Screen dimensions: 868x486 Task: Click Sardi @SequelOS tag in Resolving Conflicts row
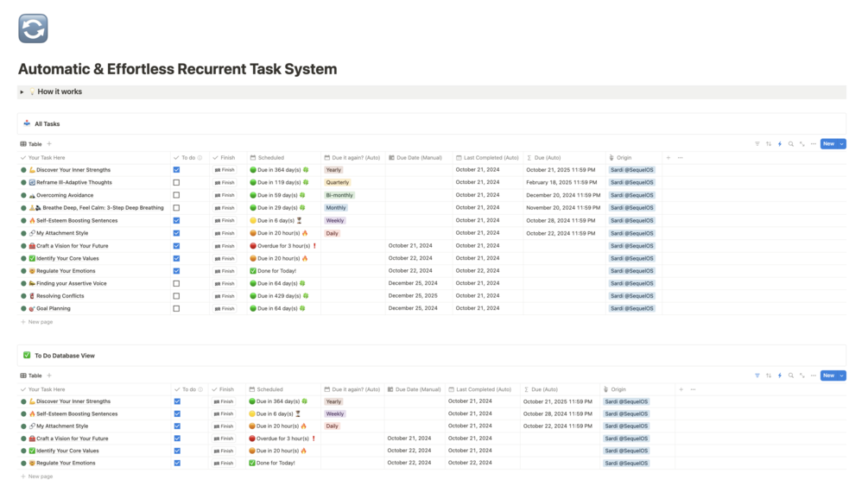coord(631,295)
